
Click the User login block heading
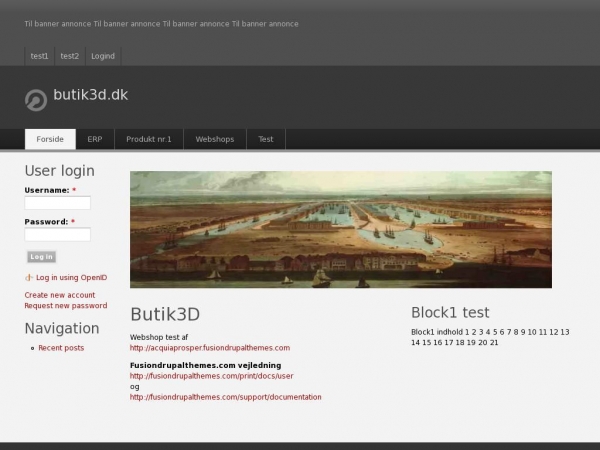click(60, 171)
